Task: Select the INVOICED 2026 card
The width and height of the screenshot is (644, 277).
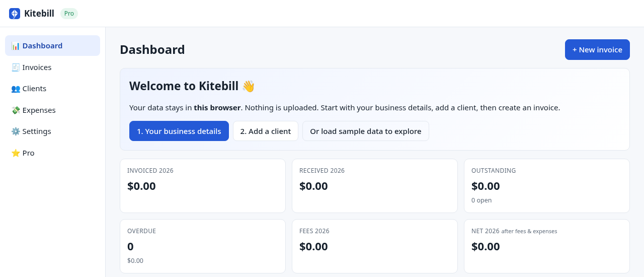Action: click(203, 186)
